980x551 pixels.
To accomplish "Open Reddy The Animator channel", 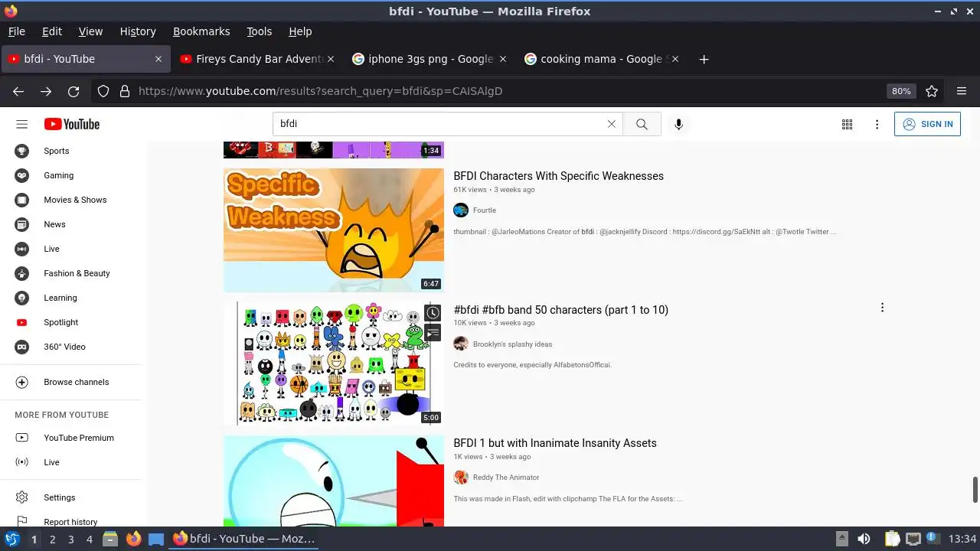I will [x=506, y=478].
